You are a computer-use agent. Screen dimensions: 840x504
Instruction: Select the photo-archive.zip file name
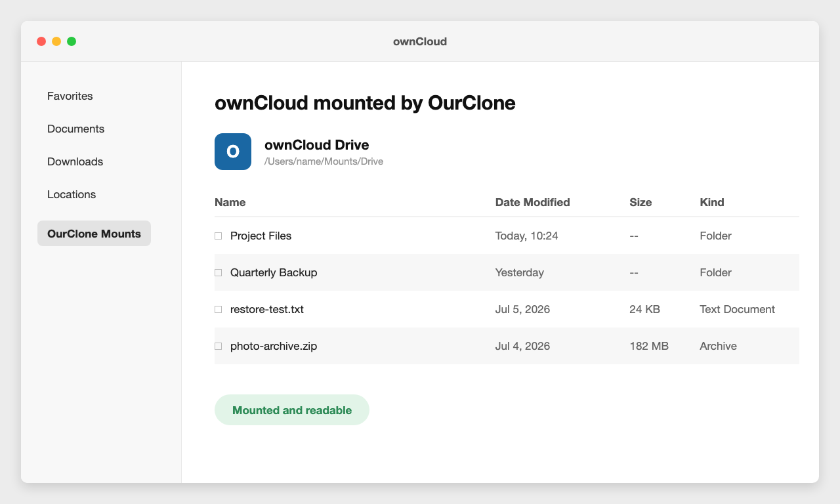(x=274, y=346)
